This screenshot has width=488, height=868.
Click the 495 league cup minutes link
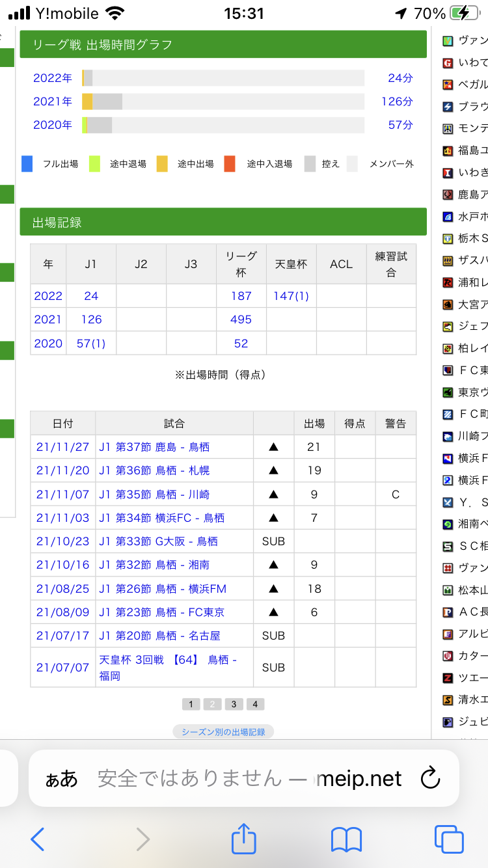click(x=241, y=319)
